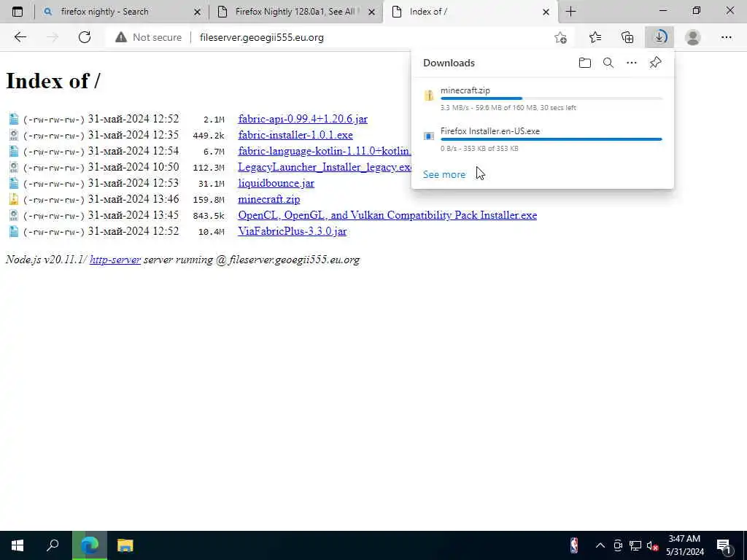This screenshot has width=747, height=560.
Task: Click zip icon beside minecraft.zip listing
Action: click(x=14, y=199)
